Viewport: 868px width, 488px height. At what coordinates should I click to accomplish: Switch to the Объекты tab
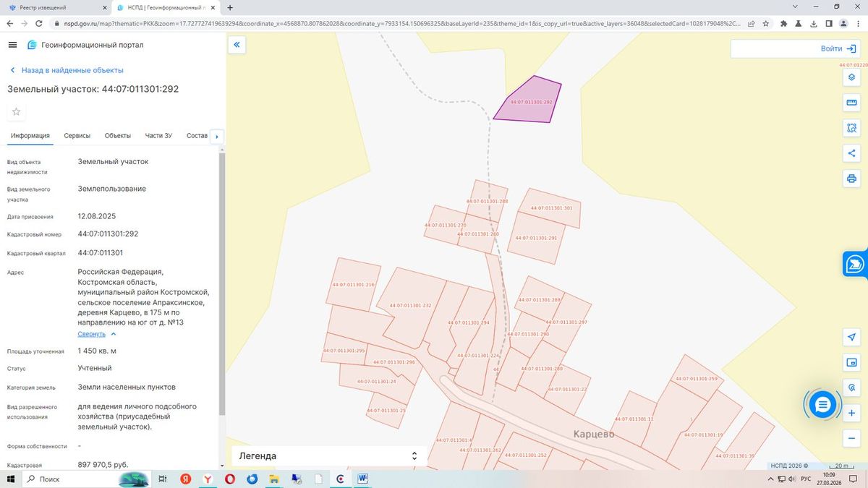pos(118,136)
